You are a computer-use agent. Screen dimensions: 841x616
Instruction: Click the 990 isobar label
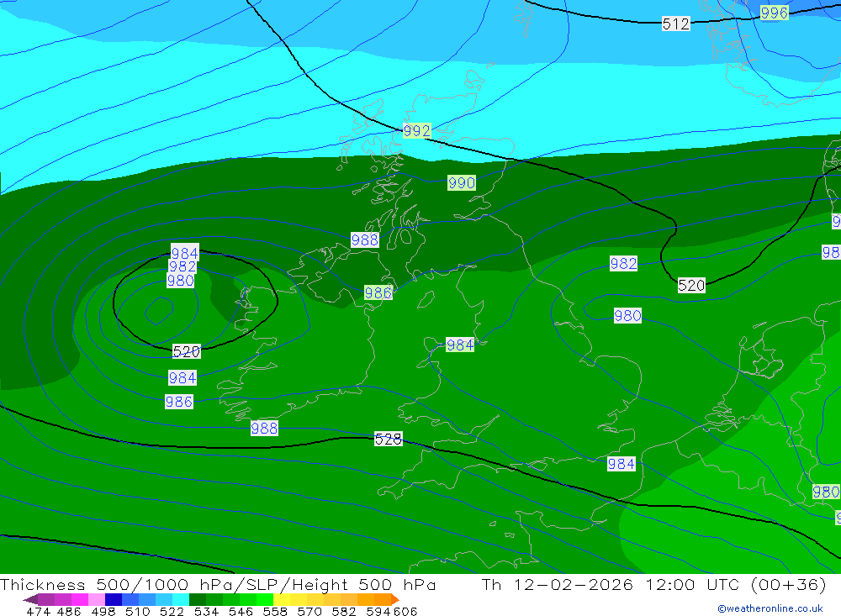point(461,183)
